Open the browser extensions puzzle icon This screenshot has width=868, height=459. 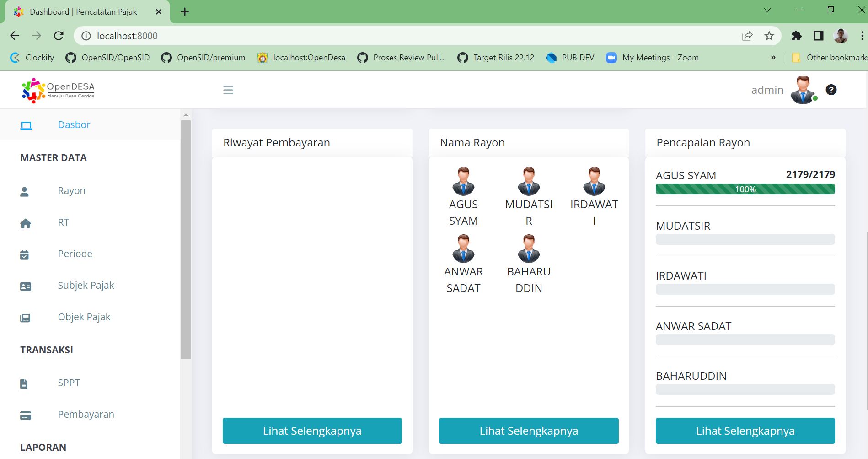tap(796, 36)
